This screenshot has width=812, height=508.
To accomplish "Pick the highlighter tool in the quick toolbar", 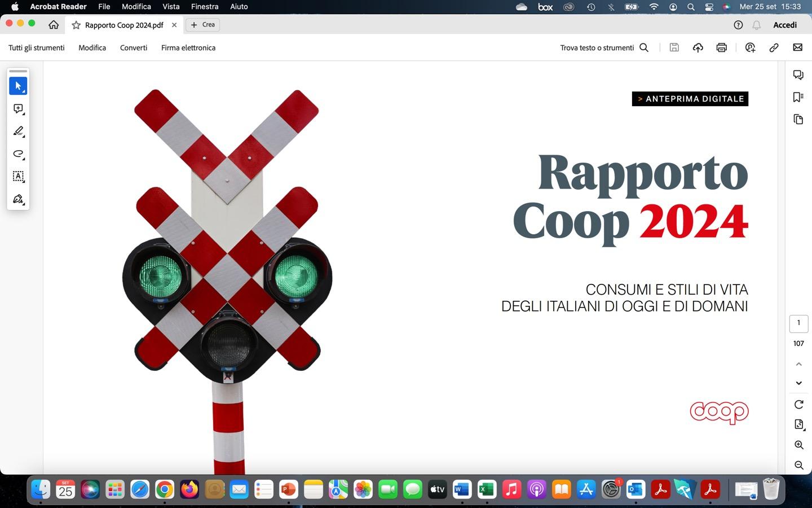I will [18, 132].
